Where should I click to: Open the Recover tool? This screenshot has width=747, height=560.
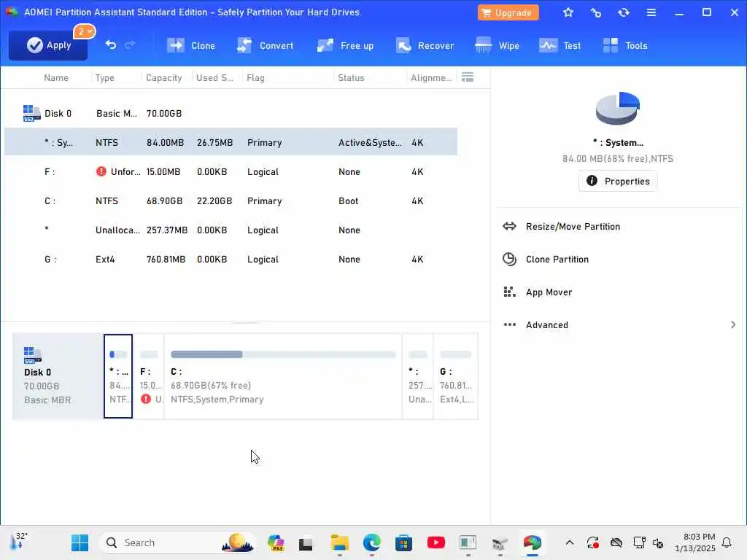pos(425,46)
